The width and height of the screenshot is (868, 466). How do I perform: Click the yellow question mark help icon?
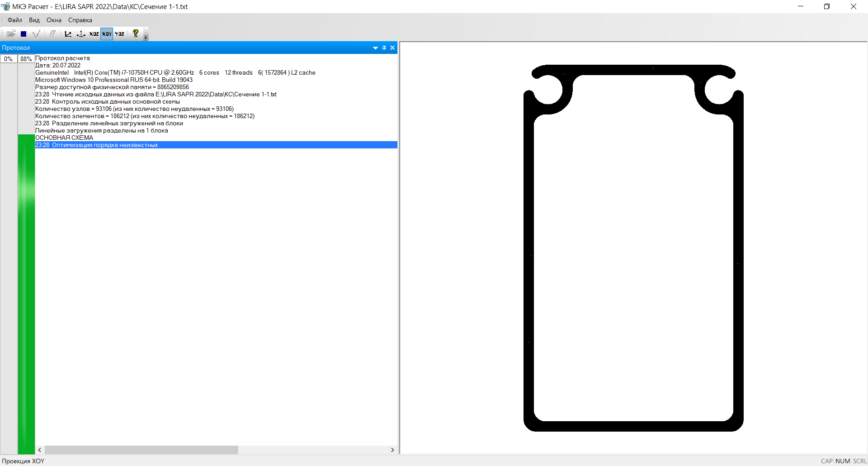pos(136,33)
